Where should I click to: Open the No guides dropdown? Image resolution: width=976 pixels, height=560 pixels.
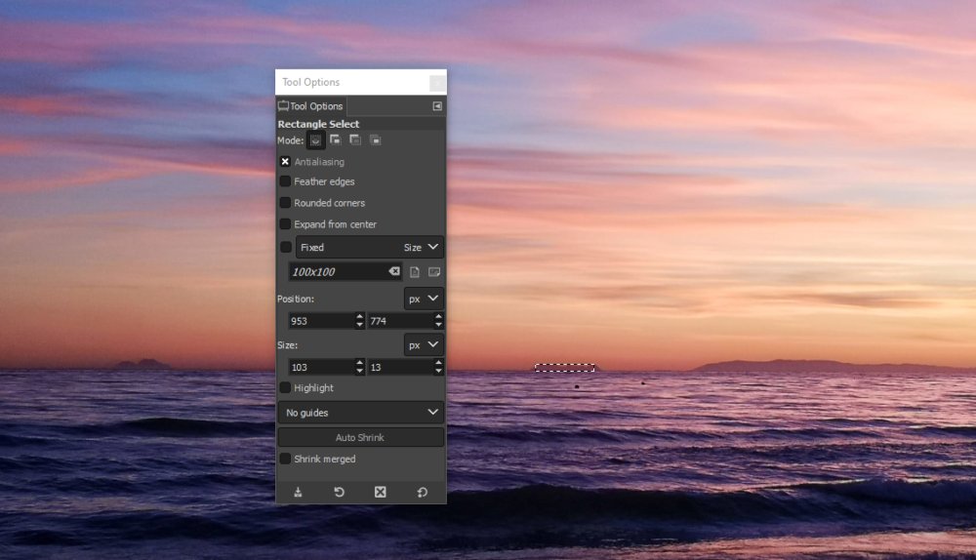pyautogui.click(x=361, y=413)
